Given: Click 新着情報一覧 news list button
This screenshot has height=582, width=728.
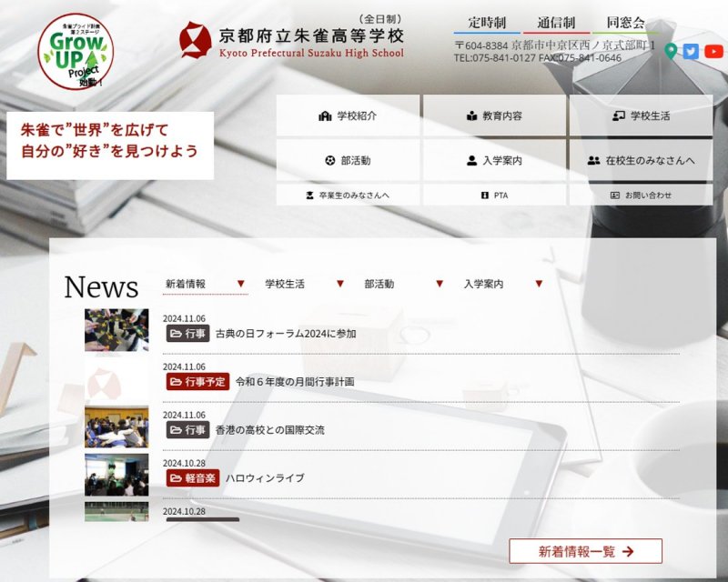Looking at the screenshot, I should pos(585,551).
